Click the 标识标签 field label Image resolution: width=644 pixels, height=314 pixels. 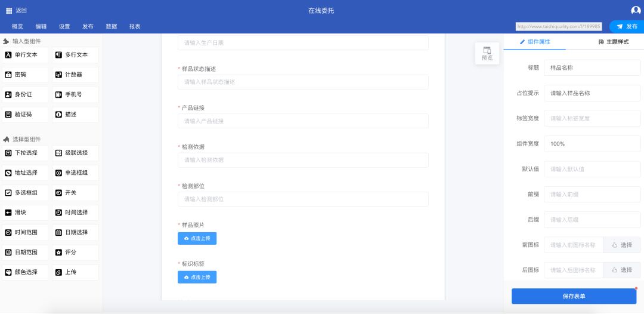click(x=193, y=264)
